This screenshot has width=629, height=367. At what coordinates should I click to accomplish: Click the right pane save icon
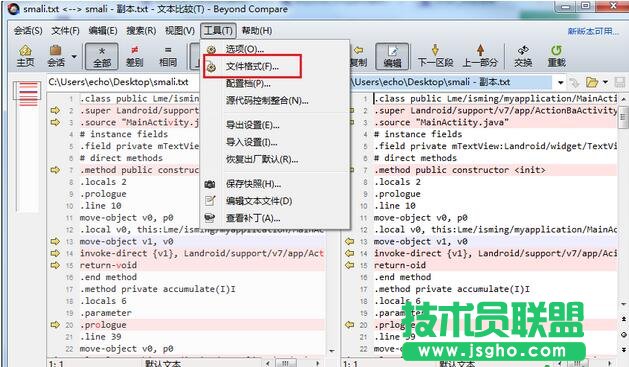[619, 83]
